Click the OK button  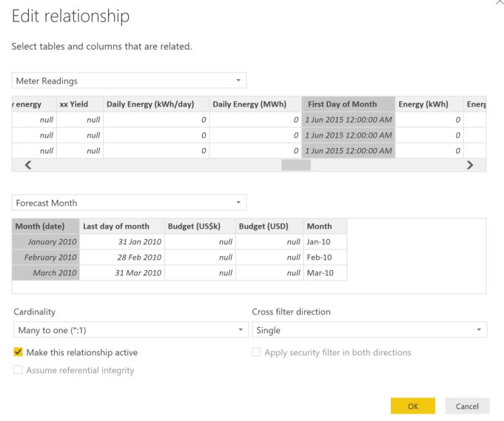tap(413, 406)
